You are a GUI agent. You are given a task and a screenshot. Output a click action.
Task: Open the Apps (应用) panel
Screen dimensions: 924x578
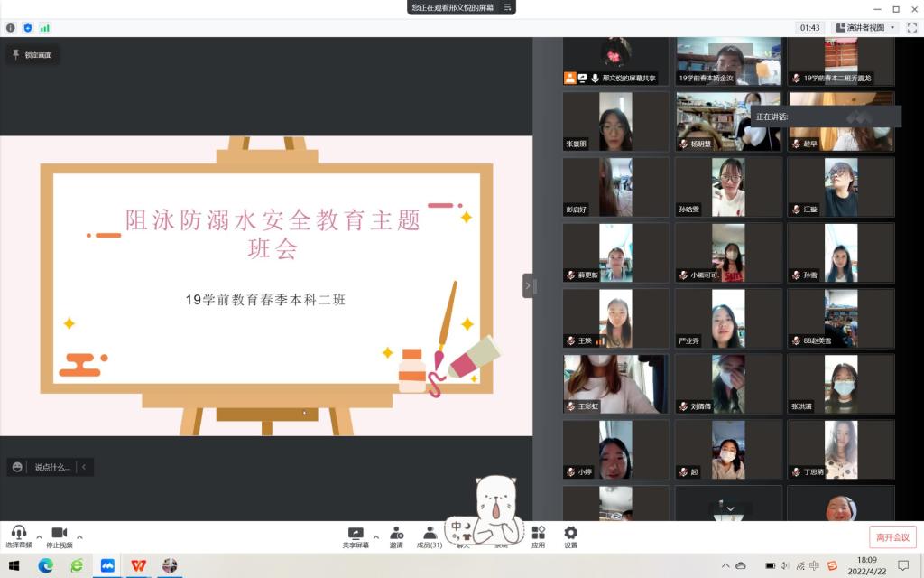click(538, 536)
